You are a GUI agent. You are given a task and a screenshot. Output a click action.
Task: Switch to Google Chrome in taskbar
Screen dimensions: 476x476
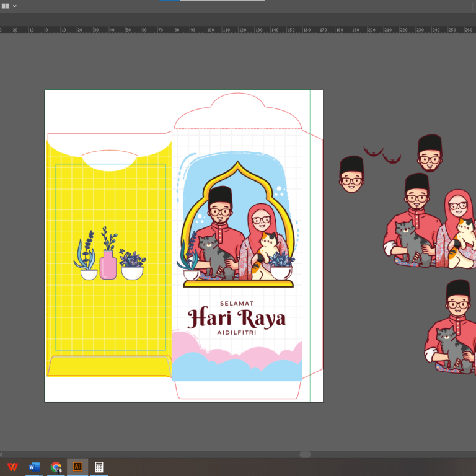point(56,467)
